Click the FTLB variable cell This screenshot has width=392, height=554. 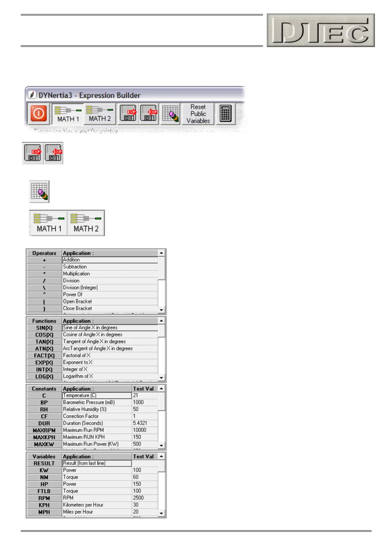point(44,491)
